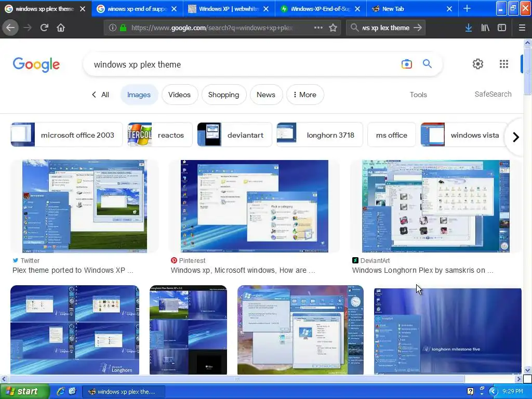Click the 'microsoft office 2003' suggestion chip
Image resolution: width=532 pixels, height=399 pixels.
[x=66, y=135]
